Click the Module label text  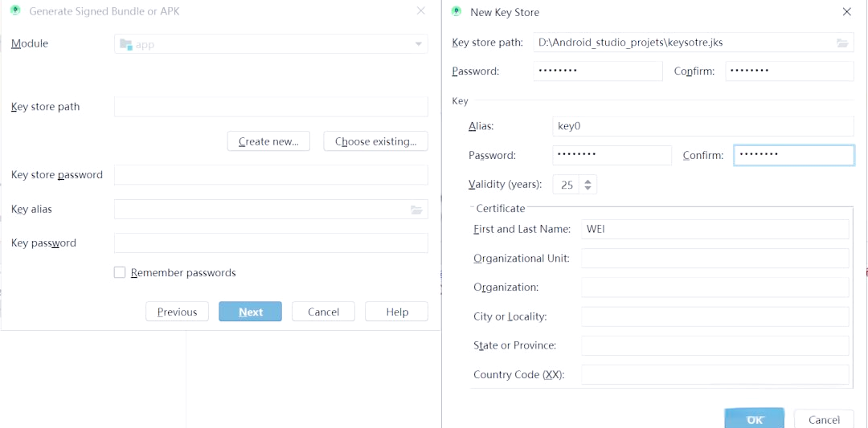tap(30, 43)
